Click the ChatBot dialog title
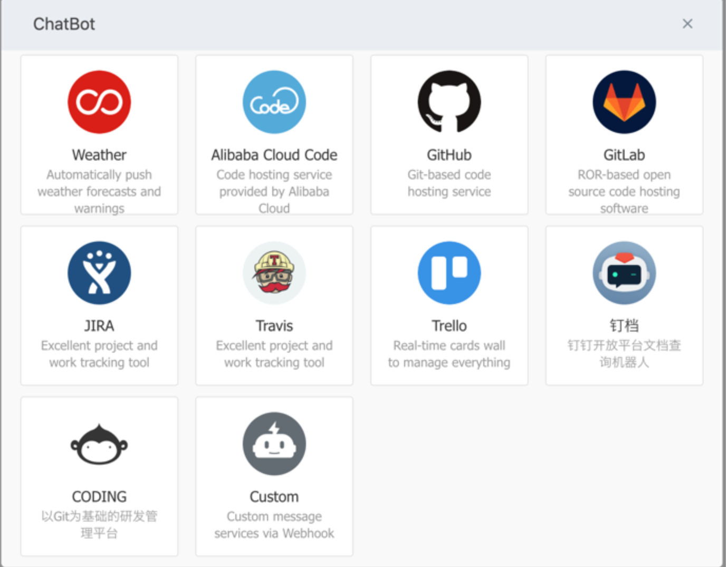 [64, 24]
